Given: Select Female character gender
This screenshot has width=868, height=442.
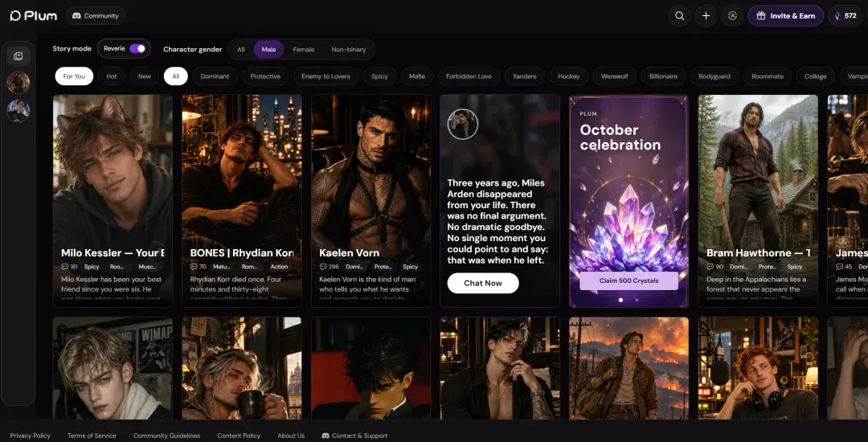Looking at the screenshot, I should (303, 49).
